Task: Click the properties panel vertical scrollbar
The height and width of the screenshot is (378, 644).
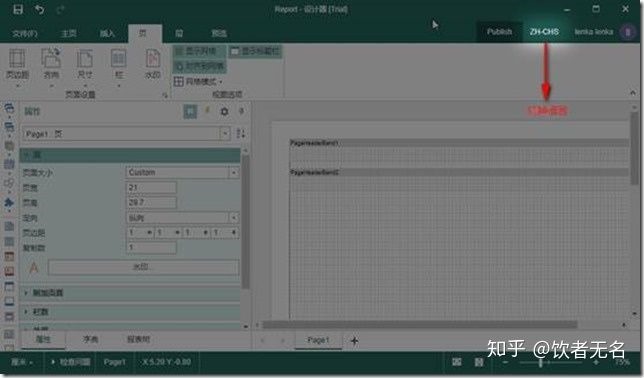Action: point(246,222)
